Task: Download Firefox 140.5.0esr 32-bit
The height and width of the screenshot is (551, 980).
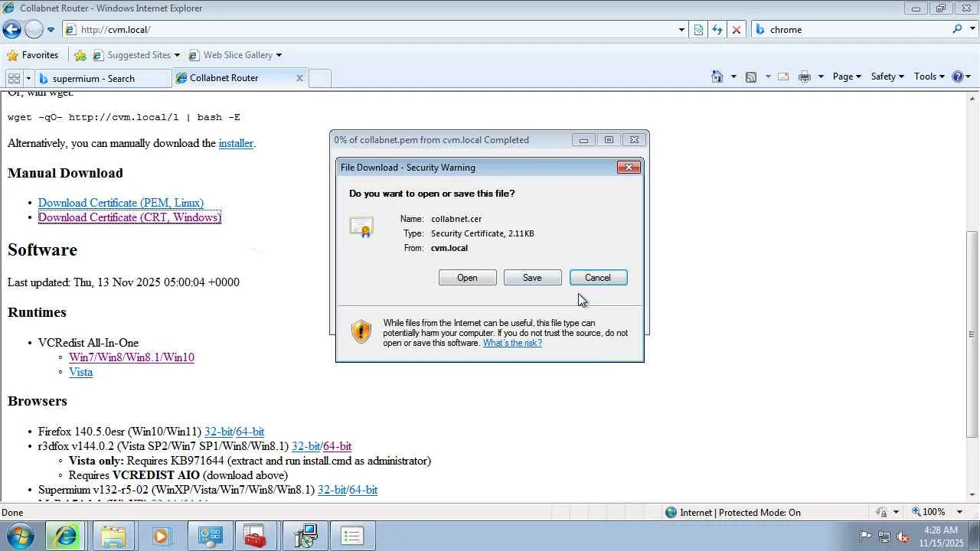Action: (218, 432)
